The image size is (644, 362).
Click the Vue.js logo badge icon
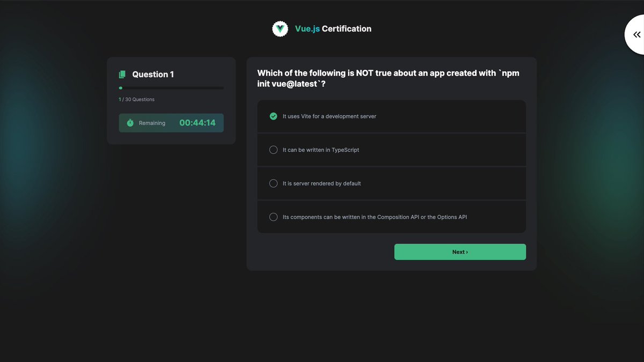(280, 29)
